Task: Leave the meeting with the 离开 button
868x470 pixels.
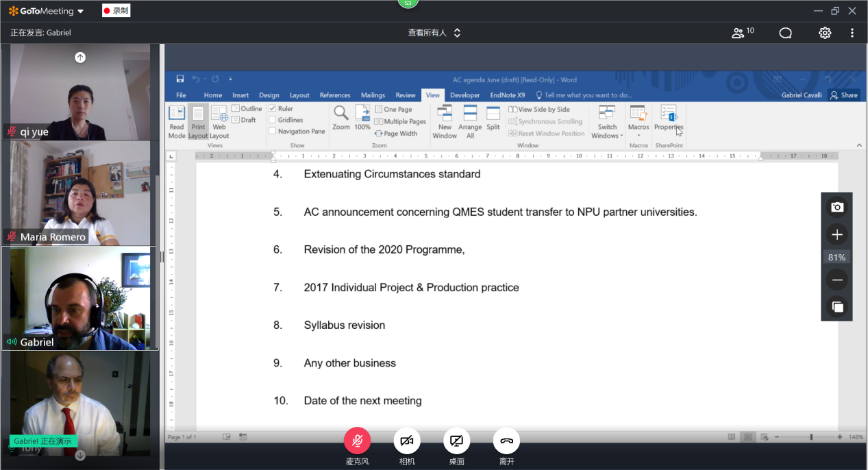Action: point(506,441)
